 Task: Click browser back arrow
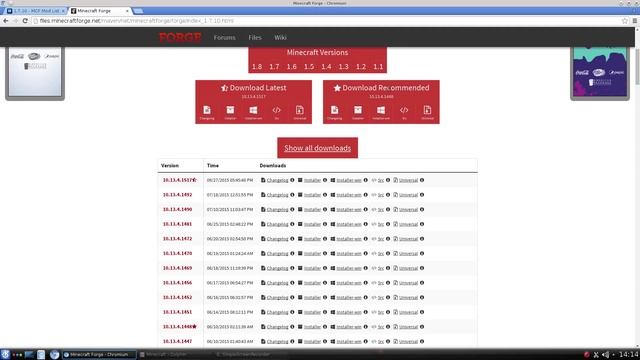(6, 21)
